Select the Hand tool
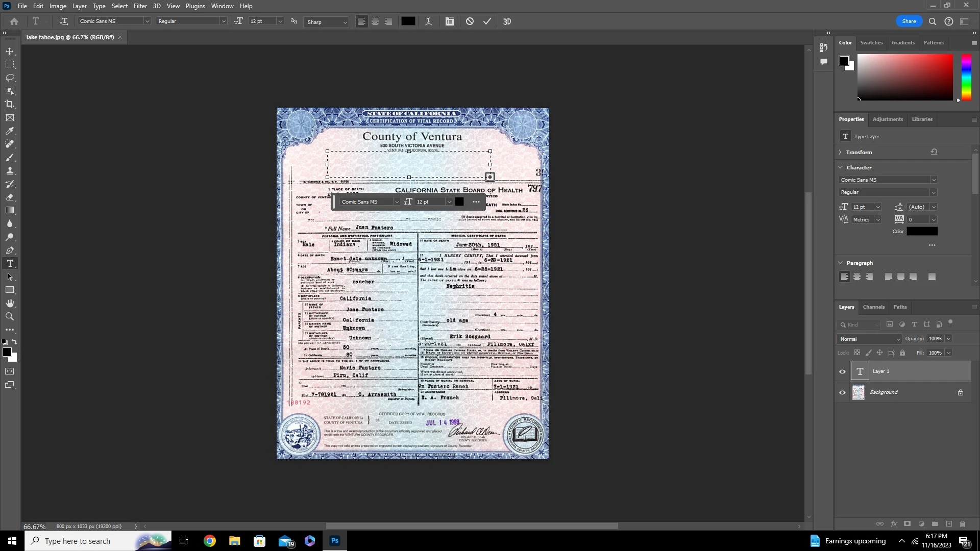The image size is (980, 551). (10, 303)
